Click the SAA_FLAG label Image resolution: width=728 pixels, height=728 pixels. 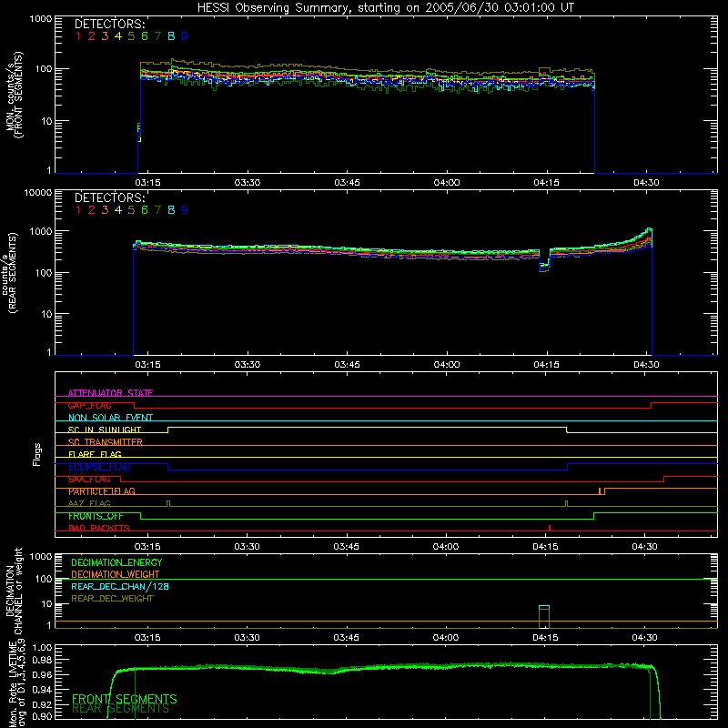tap(89, 479)
